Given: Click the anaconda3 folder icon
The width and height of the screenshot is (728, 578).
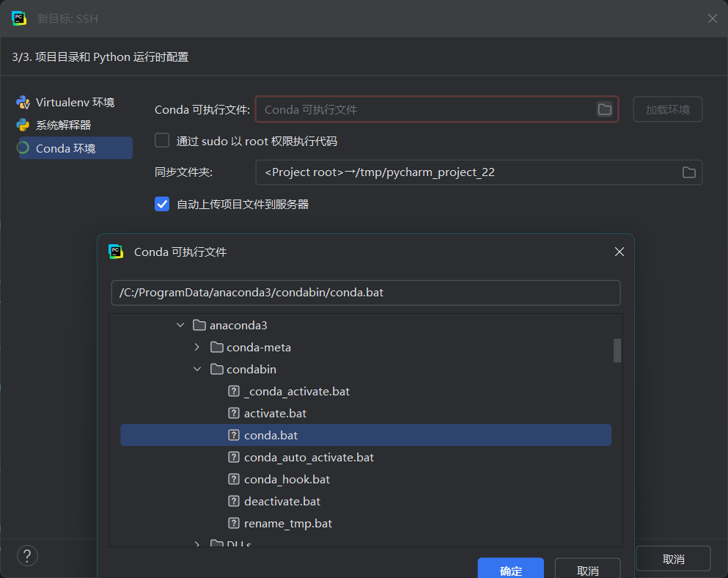Looking at the screenshot, I should [x=199, y=325].
